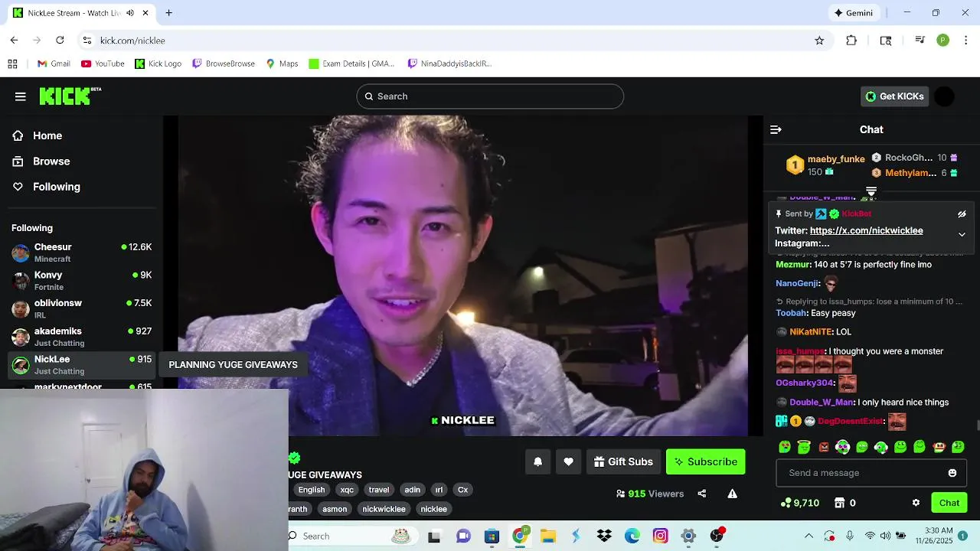The image size is (980, 551).
Task: Click OGsharky304's username in chat
Action: click(804, 383)
